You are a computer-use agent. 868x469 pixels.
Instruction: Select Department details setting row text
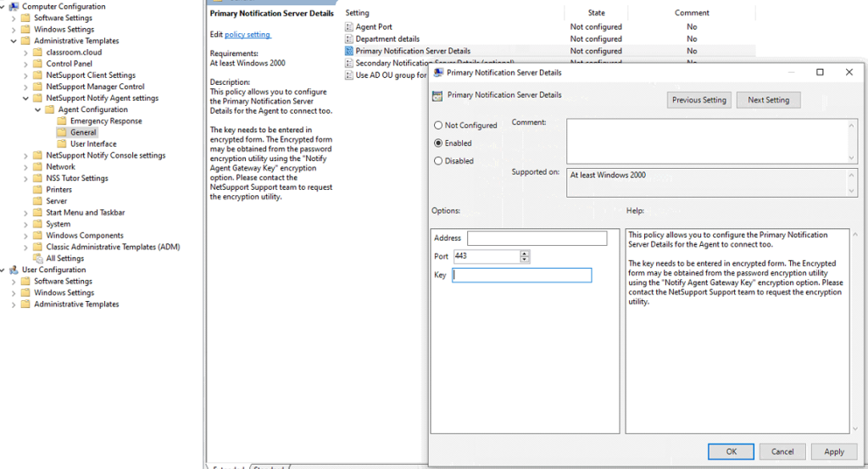(x=387, y=39)
